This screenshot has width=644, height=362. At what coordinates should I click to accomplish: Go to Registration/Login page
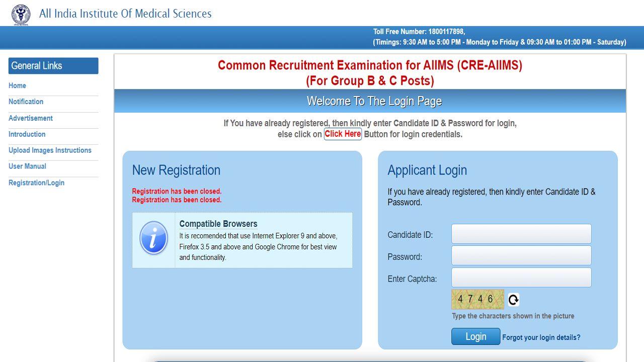pos(36,183)
